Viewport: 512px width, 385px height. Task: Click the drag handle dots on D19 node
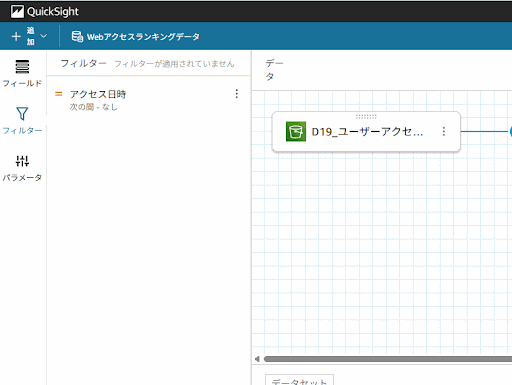pyautogui.click(x=366, y=116)
